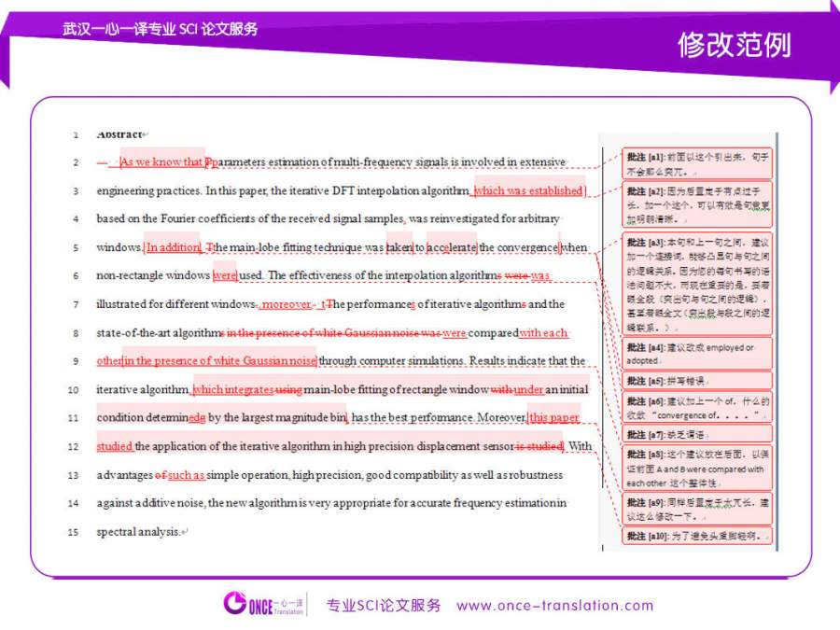
Task: Click comment 批注 [a5] about spelling error
Action: click(x=697, y=381)
